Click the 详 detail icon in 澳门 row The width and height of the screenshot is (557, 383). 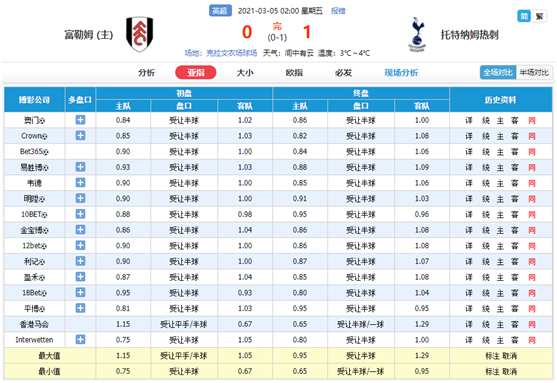[x=469, y=121]
